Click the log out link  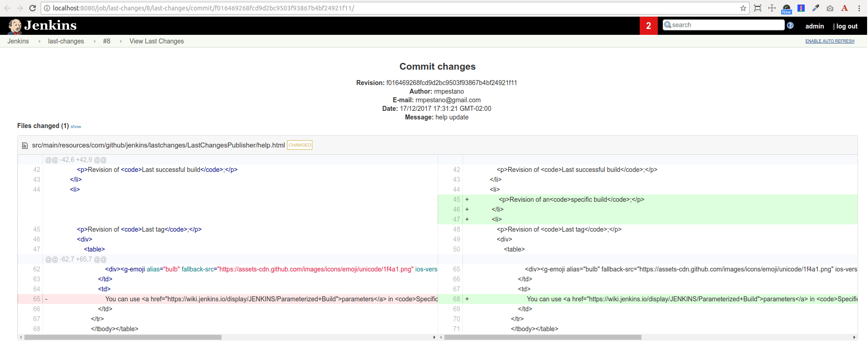(847, 26)
